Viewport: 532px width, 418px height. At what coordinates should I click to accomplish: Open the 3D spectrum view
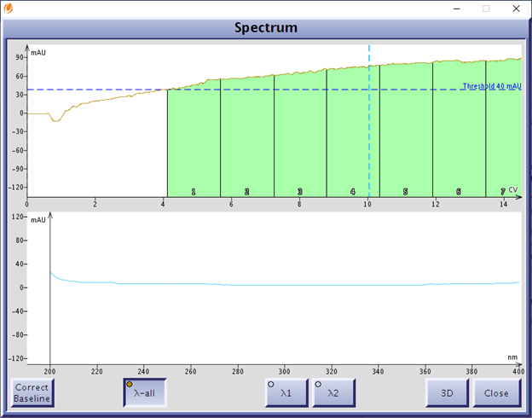point(447,393)
